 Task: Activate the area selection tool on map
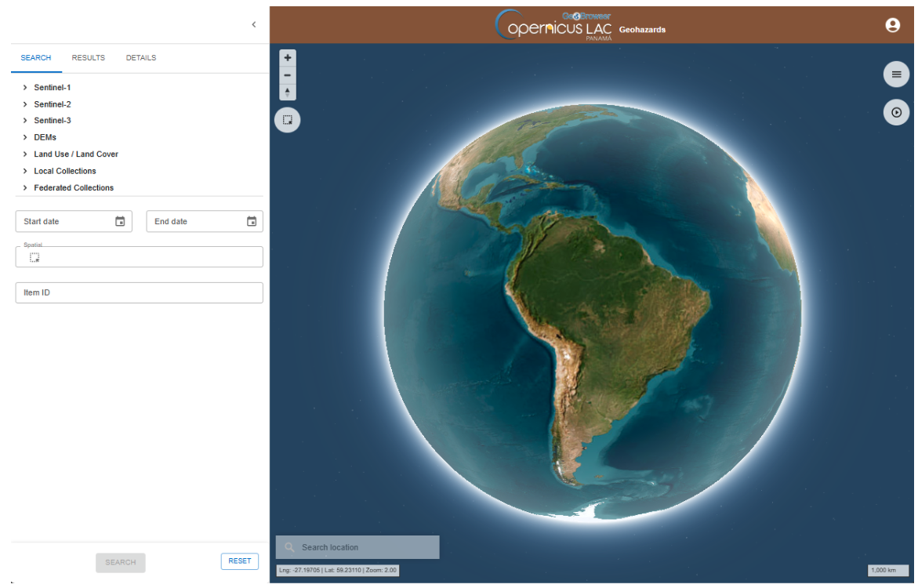[x=288, y=120]
